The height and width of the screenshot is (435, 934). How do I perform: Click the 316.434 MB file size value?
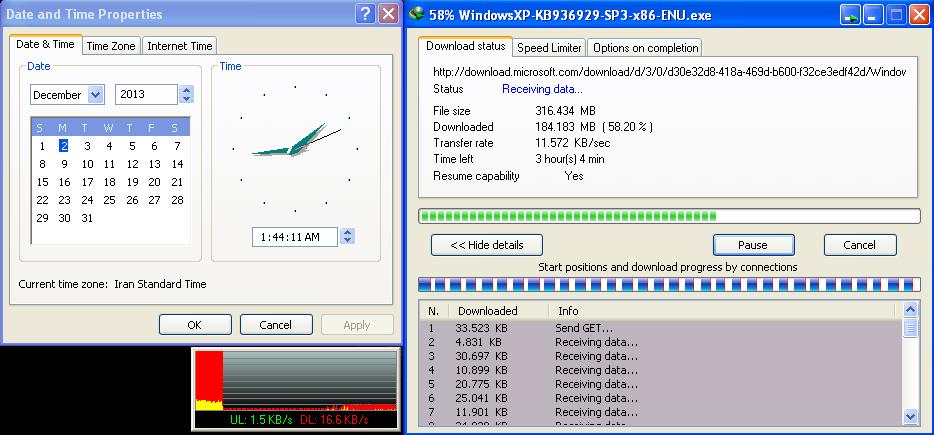click(x=565, y=111)
